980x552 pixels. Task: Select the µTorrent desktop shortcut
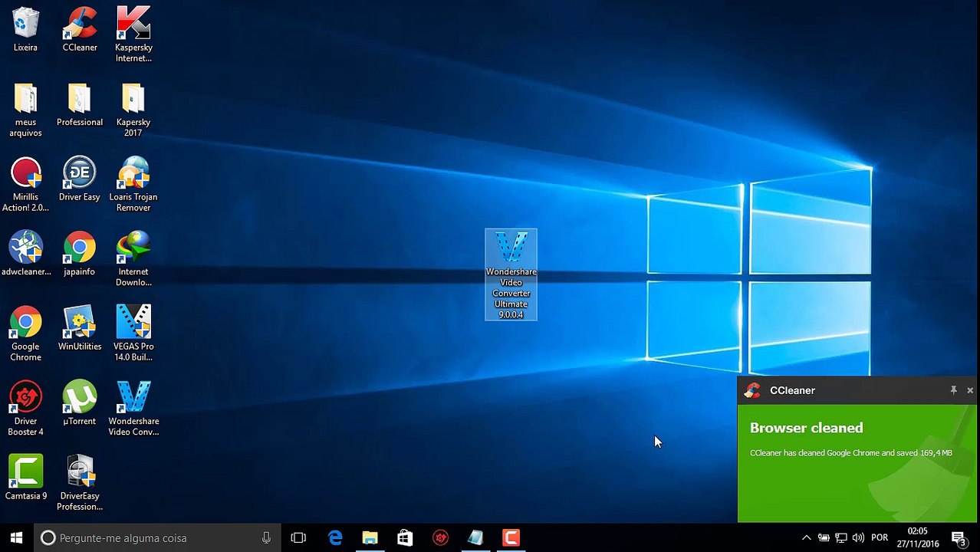click(80, 403)
